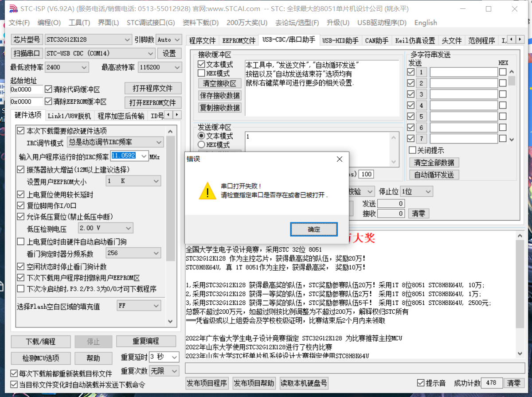The width and height of the screenshot is (532, 397).
Task: Switch to the 程序文件 tab
Action: tap(202, 41)
